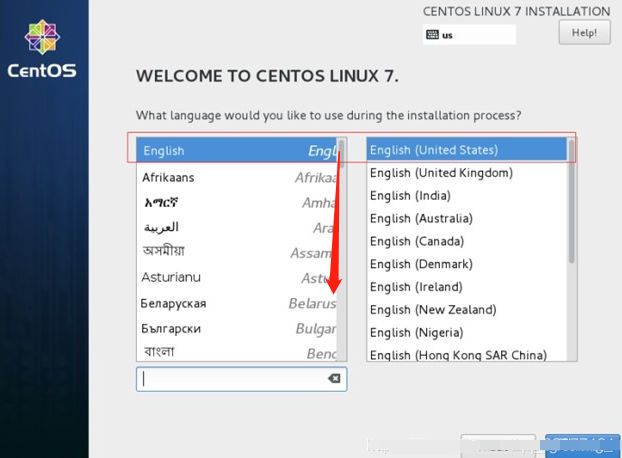The image size is (622, 458).
Task: Click the Quit button at the bottom
Action: pos(498,447)
